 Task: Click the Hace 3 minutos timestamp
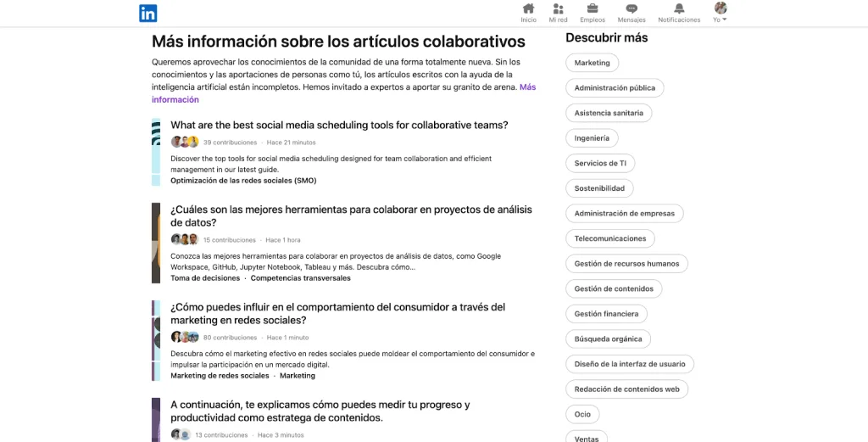(281, 435)
